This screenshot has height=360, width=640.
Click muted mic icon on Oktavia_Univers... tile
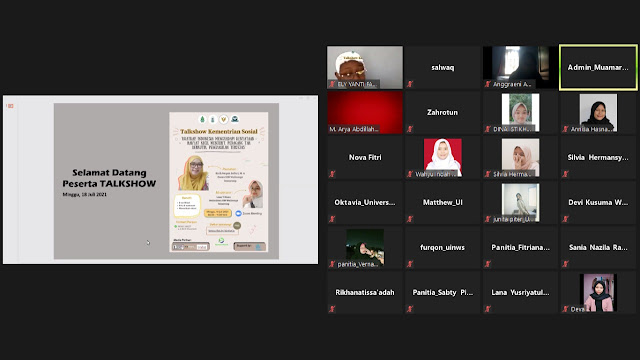point(332,219)
